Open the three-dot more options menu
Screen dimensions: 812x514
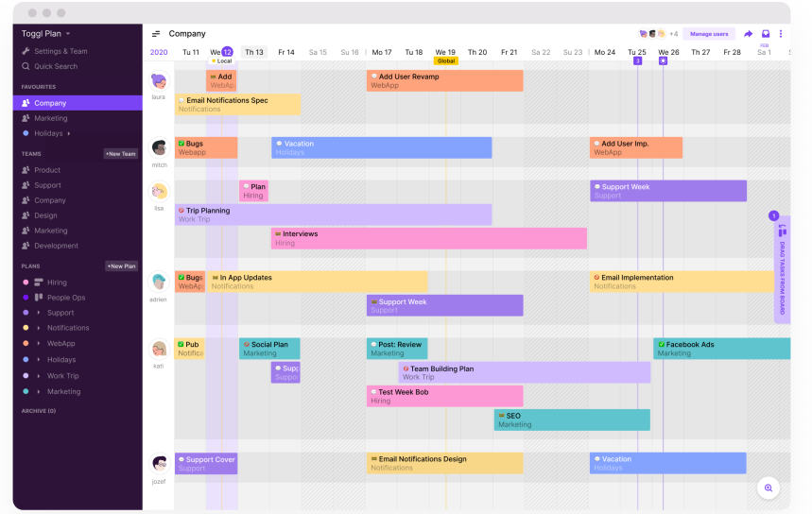(781, 34)
